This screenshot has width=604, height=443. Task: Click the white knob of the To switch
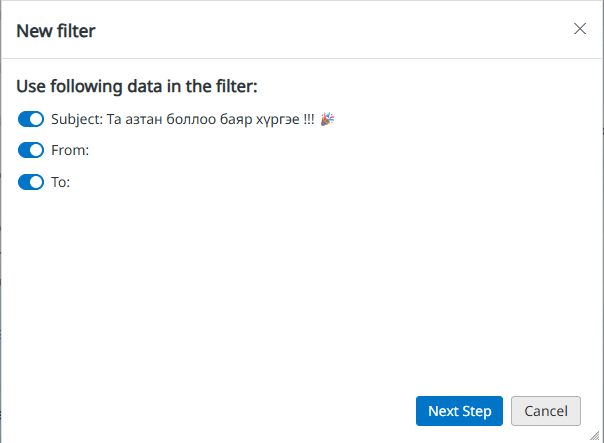point(36,182)
